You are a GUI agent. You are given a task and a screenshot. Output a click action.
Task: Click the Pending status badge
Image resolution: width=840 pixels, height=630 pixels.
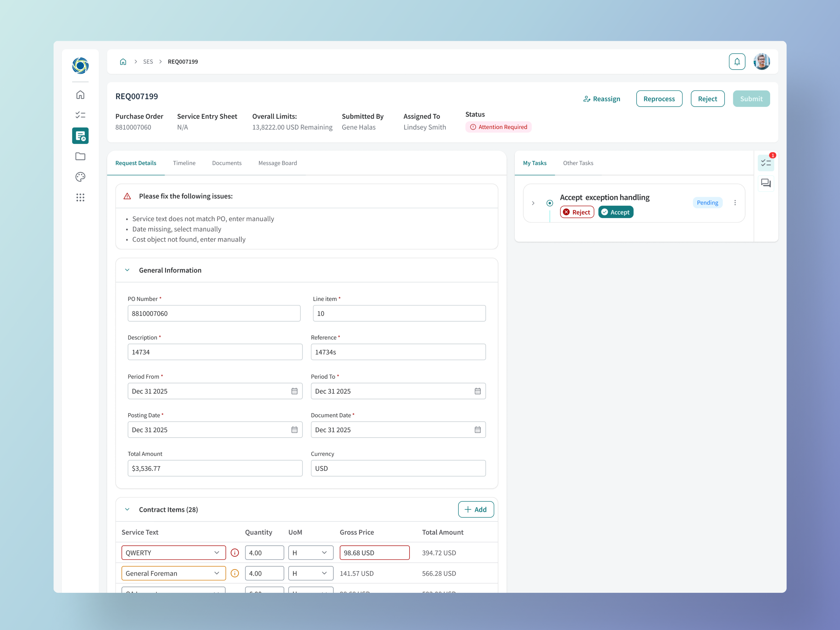707,203
